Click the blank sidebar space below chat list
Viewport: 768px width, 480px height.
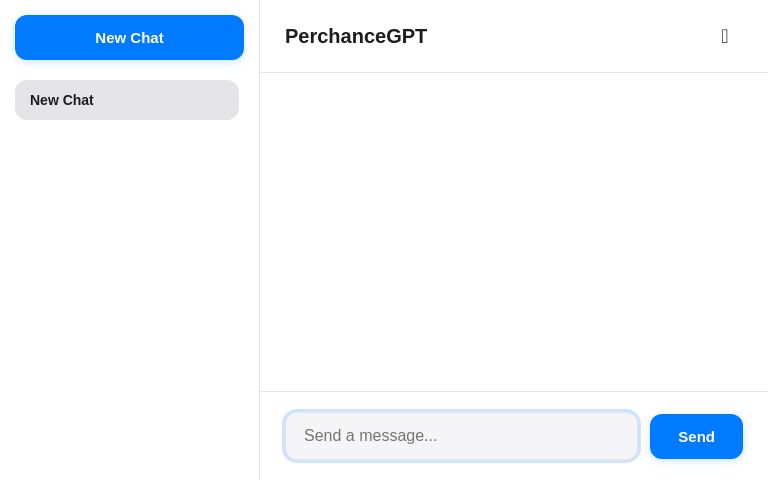(129, 299)
